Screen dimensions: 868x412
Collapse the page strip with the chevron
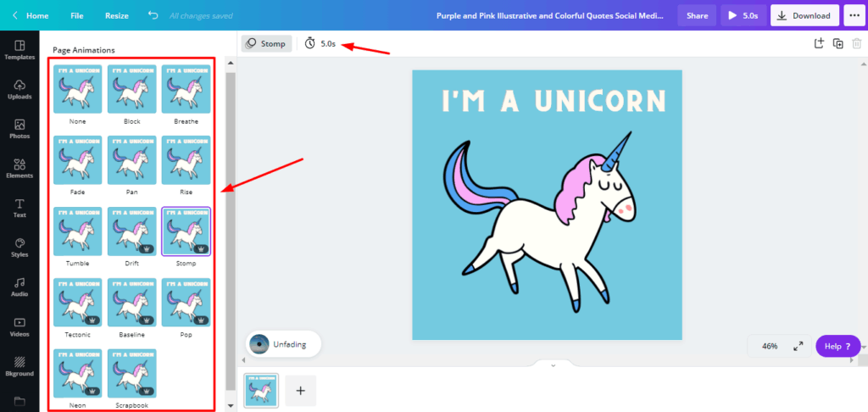tap(553, 365)
